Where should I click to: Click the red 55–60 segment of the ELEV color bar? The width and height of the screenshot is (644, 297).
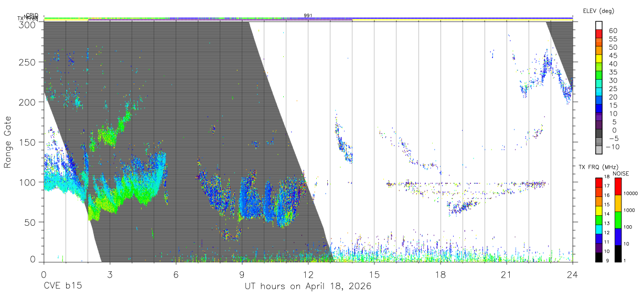pos(599,34)
